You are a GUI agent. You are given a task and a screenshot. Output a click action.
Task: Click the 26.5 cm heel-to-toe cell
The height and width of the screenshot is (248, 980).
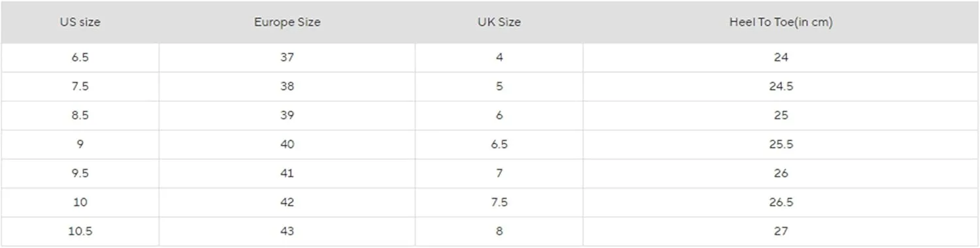pyautogui.click(x=781, y=202)
